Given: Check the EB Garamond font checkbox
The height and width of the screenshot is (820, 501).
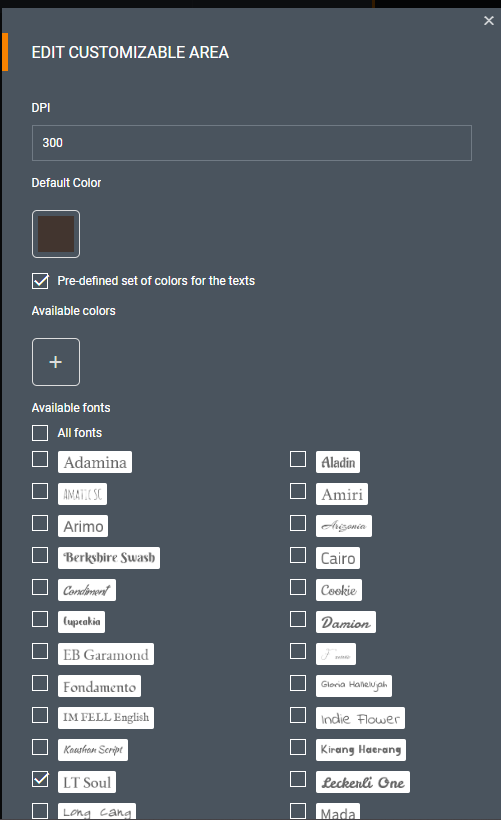Looking at the screenshot, I should (40, 651).
